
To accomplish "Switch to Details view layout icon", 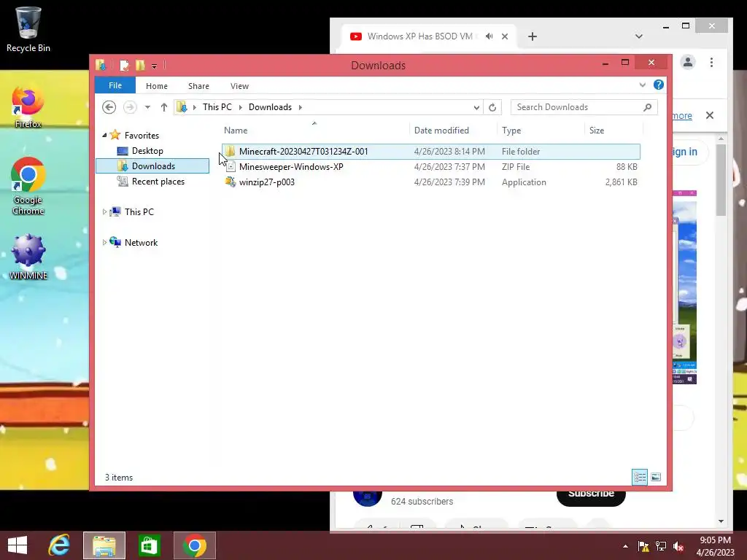I will pos(640,477).
